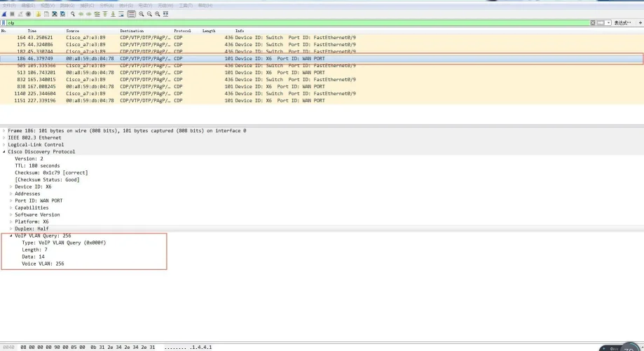Zoom in on packet list text
The width and height of the screenshot is (644, 351).
click(141, 14)
